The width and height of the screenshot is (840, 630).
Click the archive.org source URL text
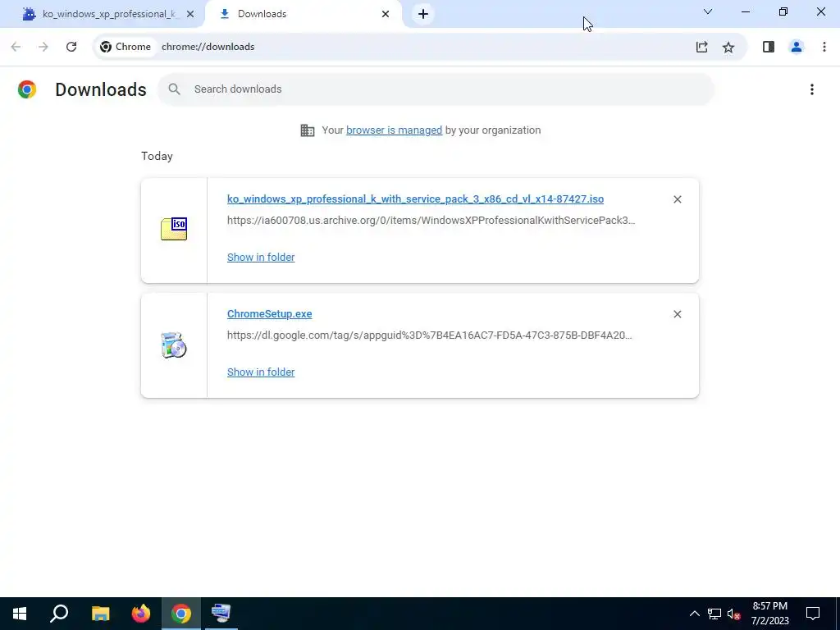click(x=431, y=220)
